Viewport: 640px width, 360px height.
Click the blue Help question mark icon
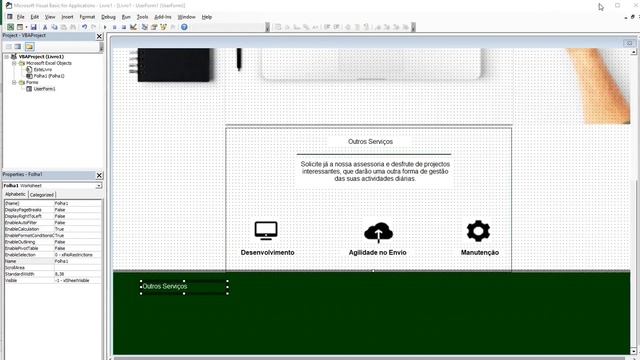coord(184,27)
